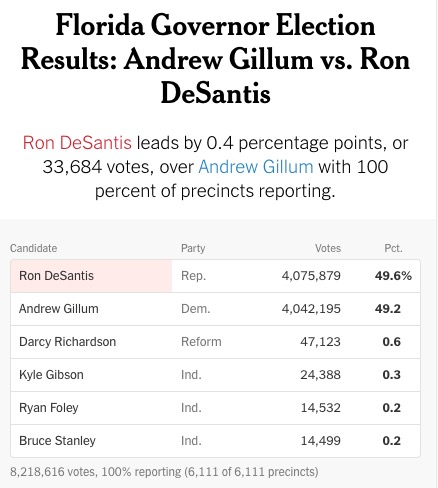Open the red Ron DeSantis link

pyautogui.click(x=77, y=143)
